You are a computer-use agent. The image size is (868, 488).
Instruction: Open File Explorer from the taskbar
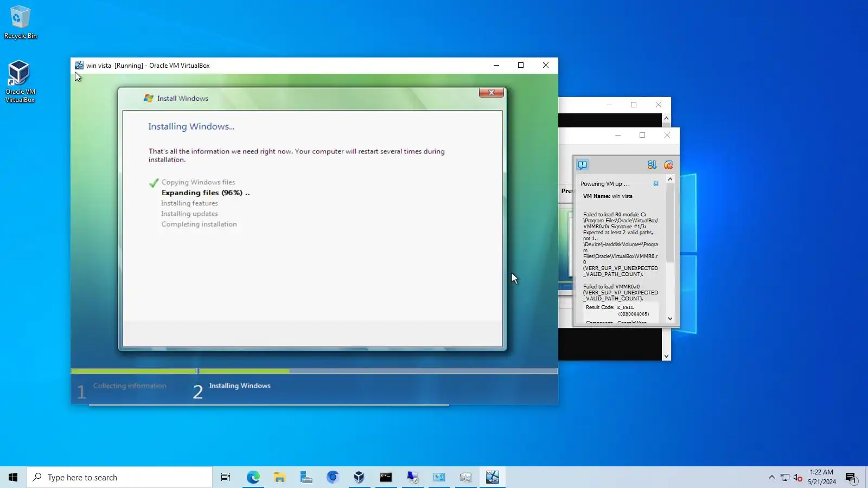coord(279,477)
